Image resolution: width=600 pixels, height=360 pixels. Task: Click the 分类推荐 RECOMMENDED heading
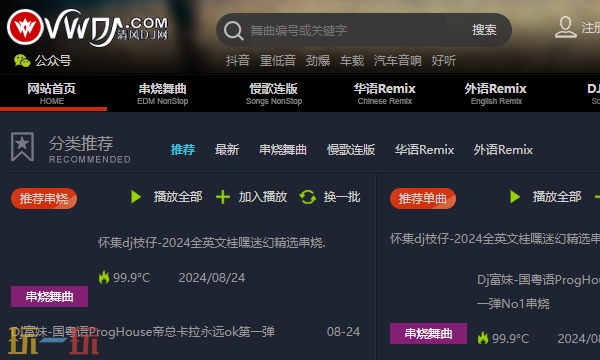(x=90, y=149)
